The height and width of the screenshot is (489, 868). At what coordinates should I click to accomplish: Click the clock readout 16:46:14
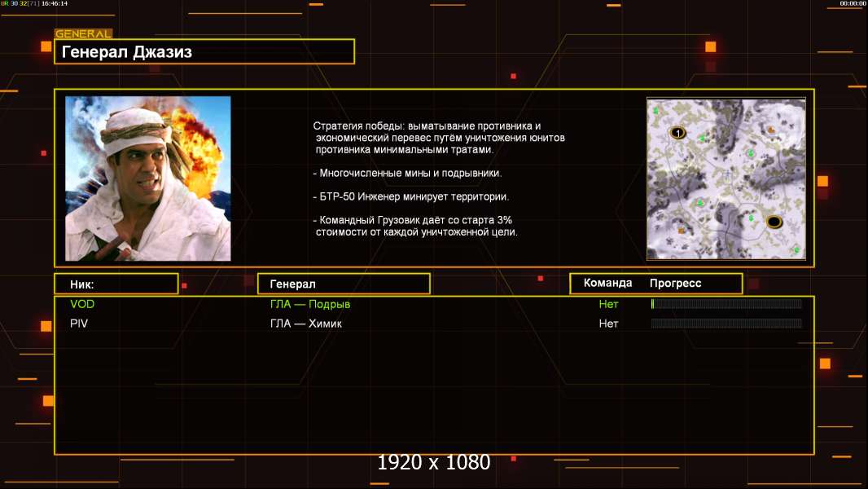click(x=55, y=3)
